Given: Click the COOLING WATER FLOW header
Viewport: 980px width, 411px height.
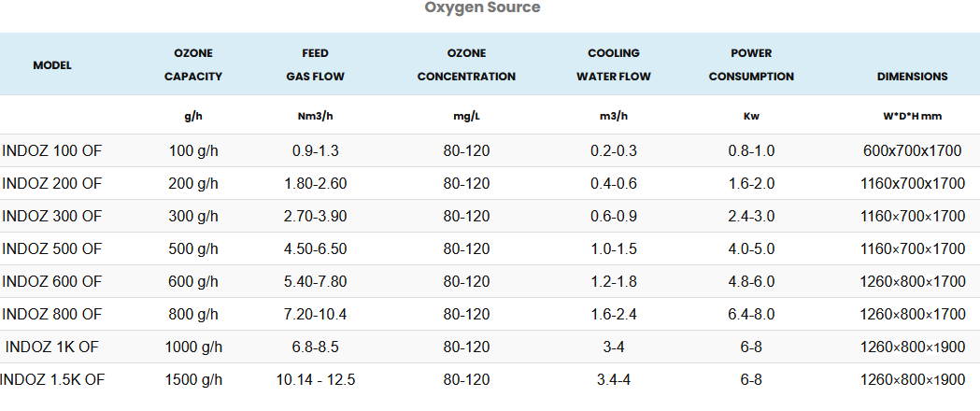Looking at the screenshot, I should [613, 65].
